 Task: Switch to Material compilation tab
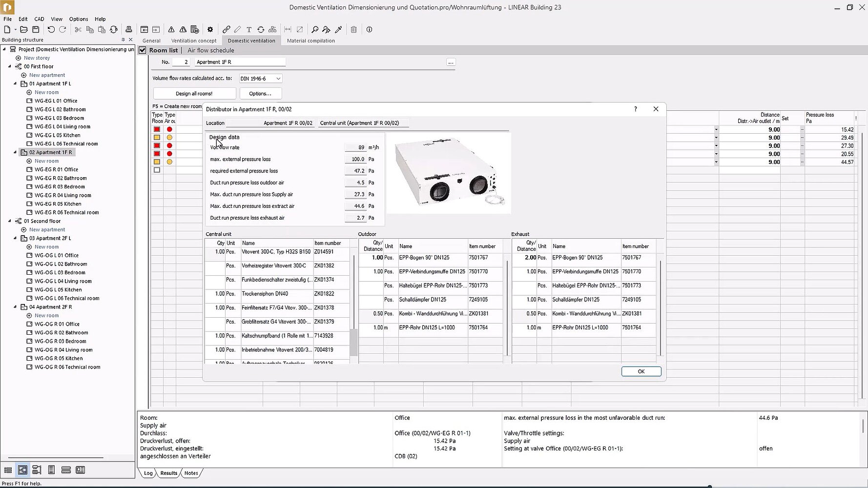pos(310,41)
